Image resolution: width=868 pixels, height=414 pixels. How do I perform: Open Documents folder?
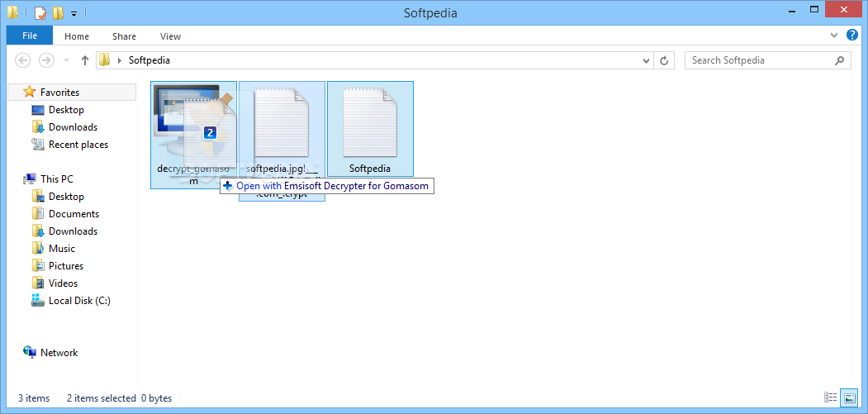(74, 214)
